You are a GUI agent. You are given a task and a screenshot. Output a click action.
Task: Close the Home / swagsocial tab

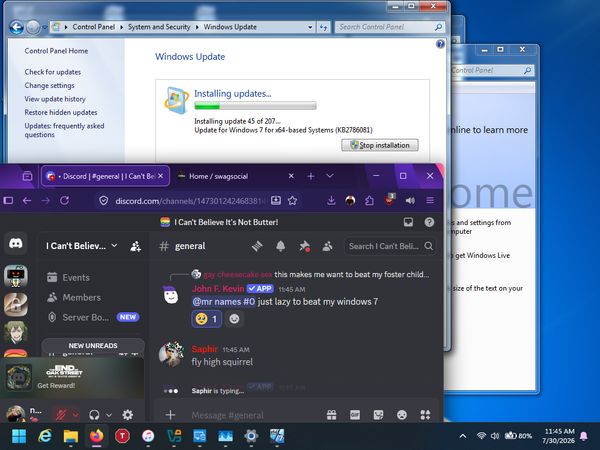pos(291,176)
